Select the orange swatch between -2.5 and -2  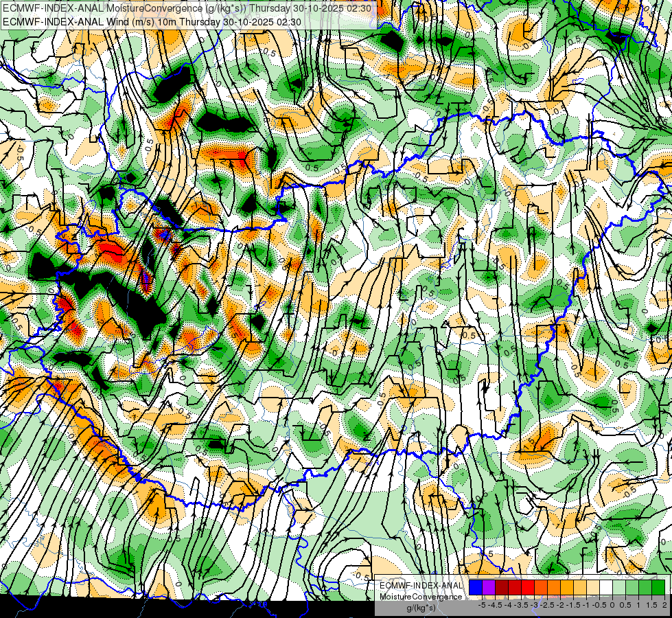(x=554, y=587)
